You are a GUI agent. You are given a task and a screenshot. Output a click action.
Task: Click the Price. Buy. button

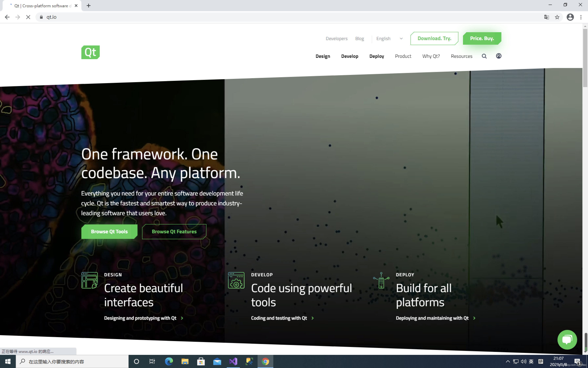(482, 38)
